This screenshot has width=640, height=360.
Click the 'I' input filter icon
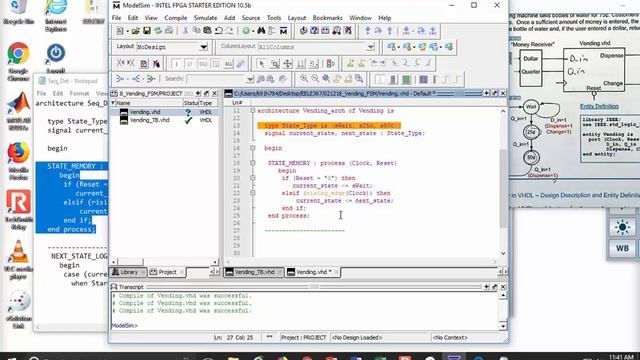(x=176, y=64)
